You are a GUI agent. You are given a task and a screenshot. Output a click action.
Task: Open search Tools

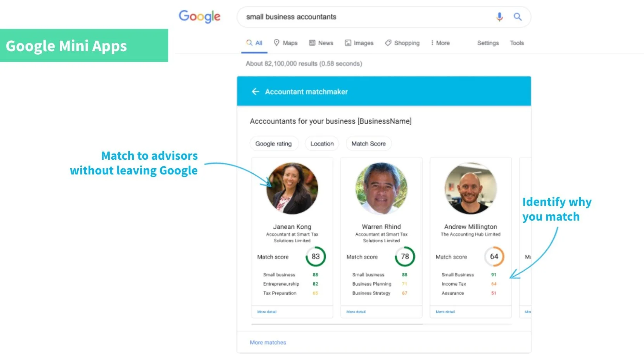click(517, 43)
